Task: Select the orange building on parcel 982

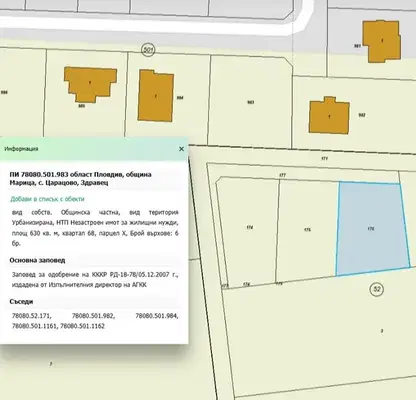Action: tap(329, 116)
